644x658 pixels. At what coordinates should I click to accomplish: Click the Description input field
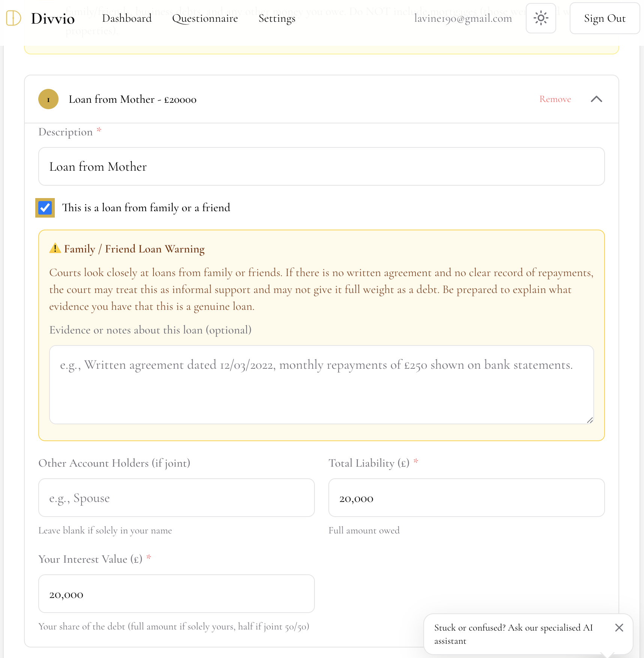[321, 167]
